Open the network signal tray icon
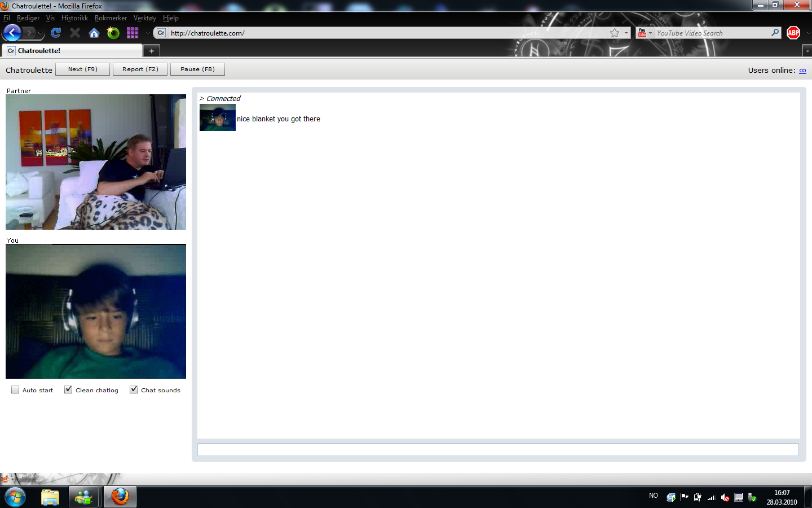The width and height of the screenshot is (812, 508). 712,497
